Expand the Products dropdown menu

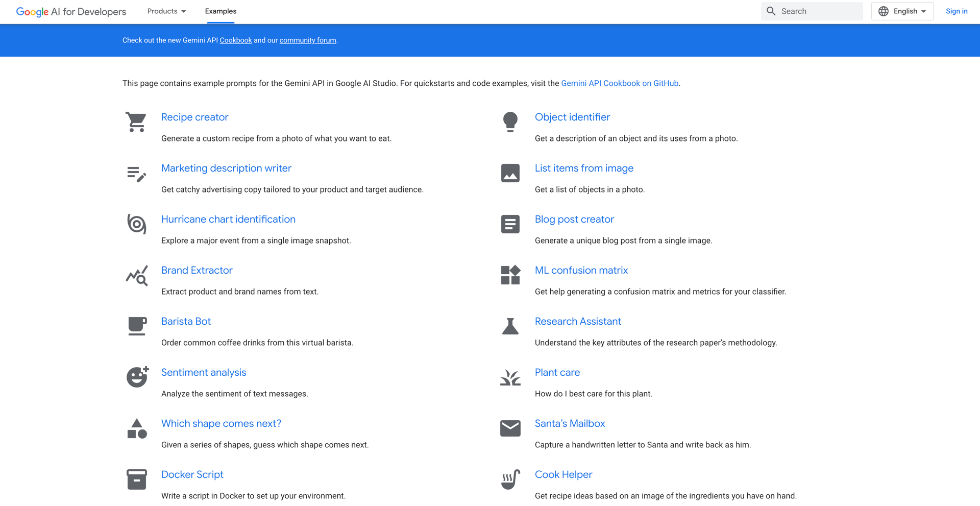click(166, 11)
